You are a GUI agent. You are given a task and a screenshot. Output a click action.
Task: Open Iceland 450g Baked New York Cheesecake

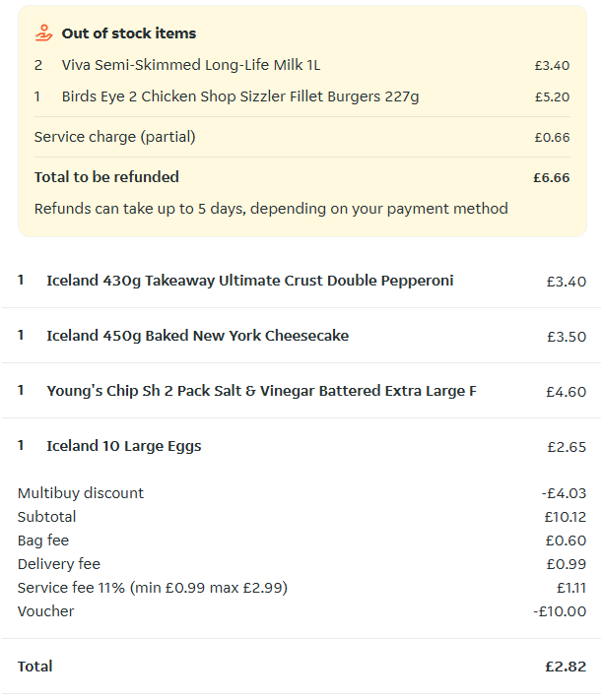point(197,336)
